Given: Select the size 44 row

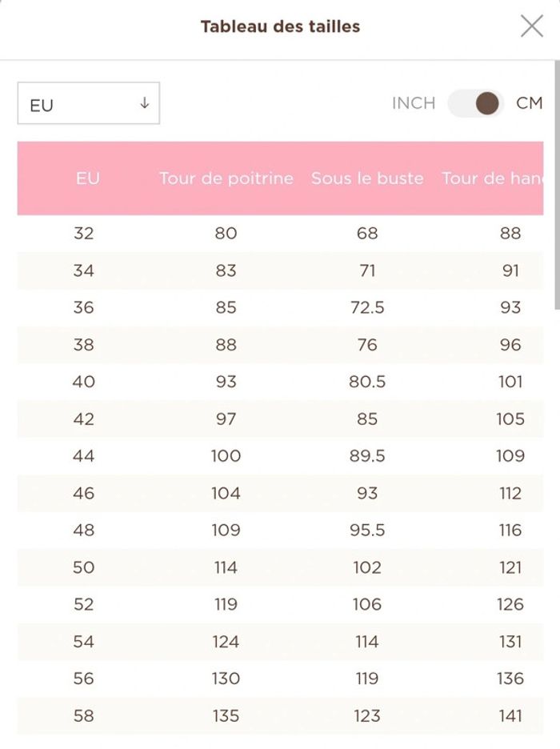Looking at the screenshot, I should click(x=280, y=455).
